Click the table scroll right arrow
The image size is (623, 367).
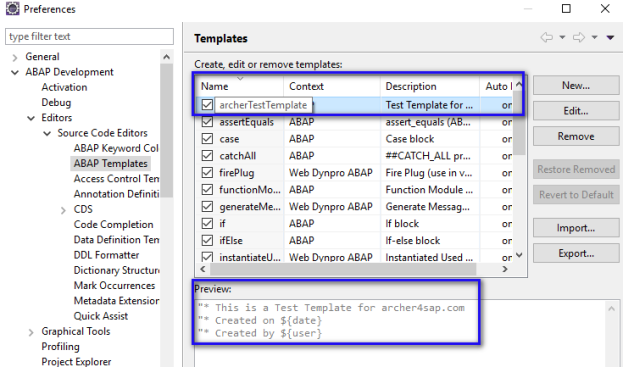click(505, 269)
